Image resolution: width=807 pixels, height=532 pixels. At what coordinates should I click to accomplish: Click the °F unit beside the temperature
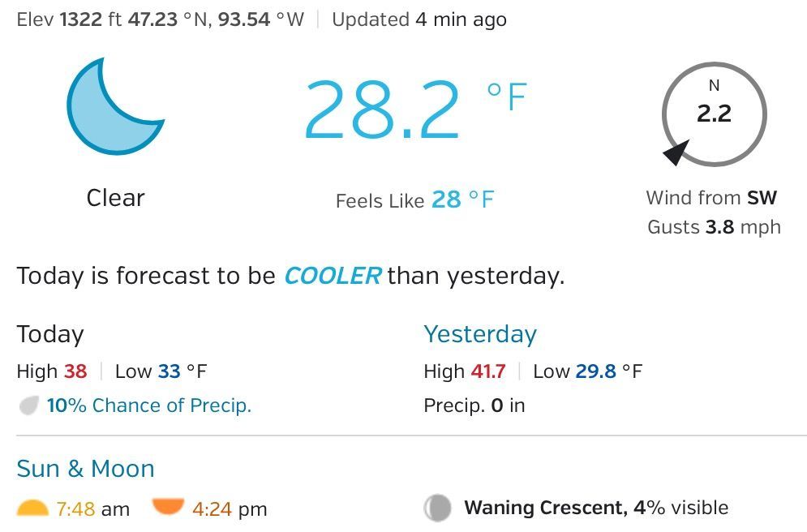point(507,97)
